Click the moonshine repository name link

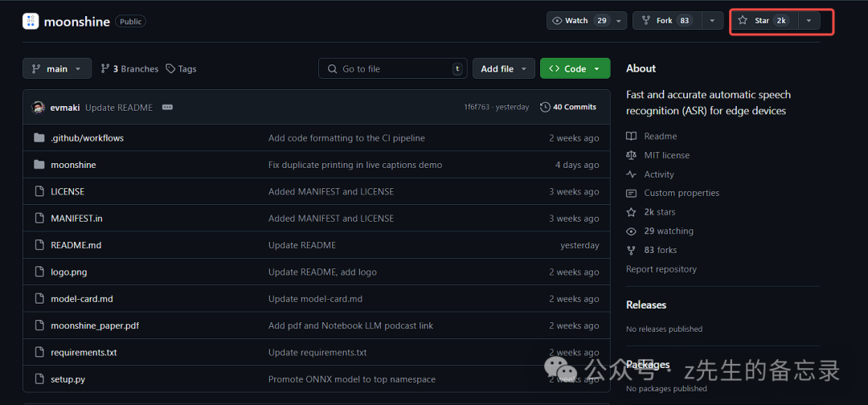[76, 22]
